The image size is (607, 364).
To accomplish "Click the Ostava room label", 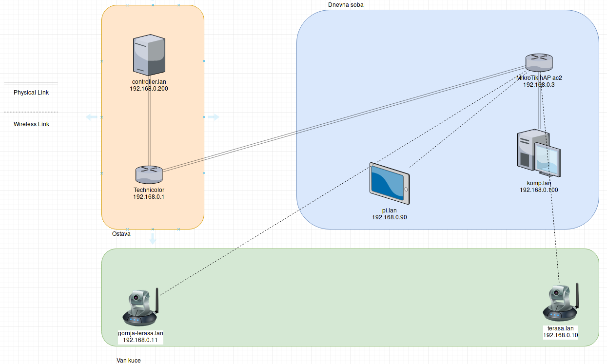I will 121,234.
